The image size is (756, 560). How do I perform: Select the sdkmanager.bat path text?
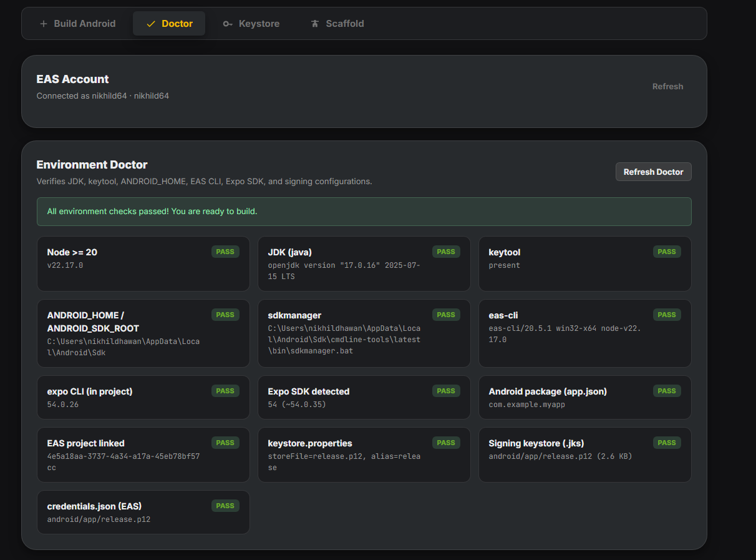[344, 340]
